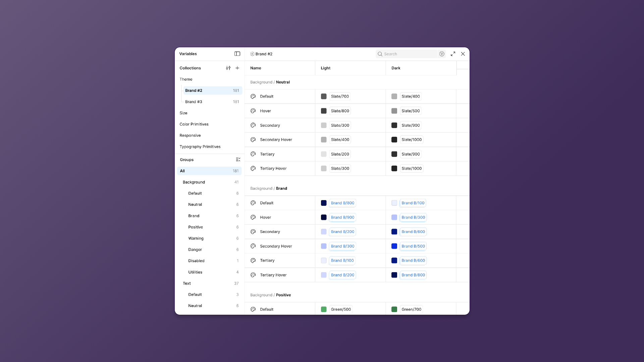Click color palette icon for Secondary Hover
The width and height of the screenshot is (644, 362).
click(x=253, y=140)
